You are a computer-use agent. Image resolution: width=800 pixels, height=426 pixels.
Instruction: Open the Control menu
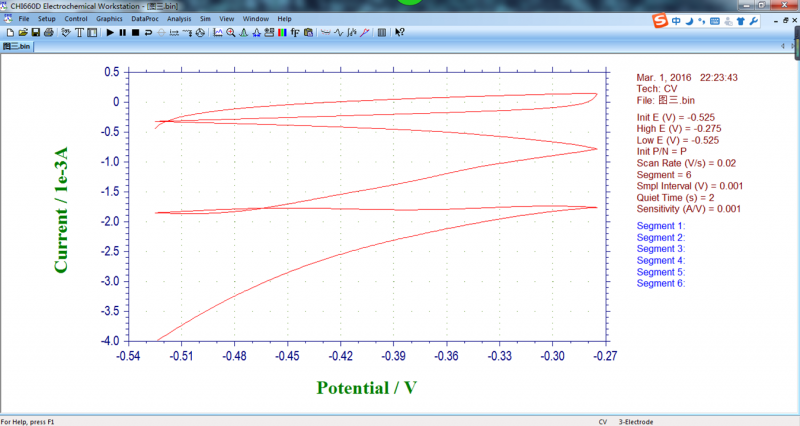click(x=76, y=19)
